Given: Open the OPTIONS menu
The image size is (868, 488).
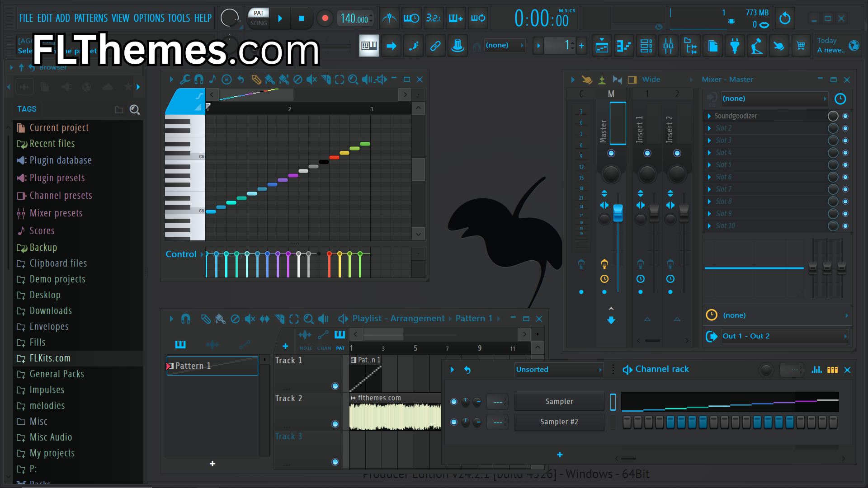Looking at the screenshot, I should [x=149, y=18].
